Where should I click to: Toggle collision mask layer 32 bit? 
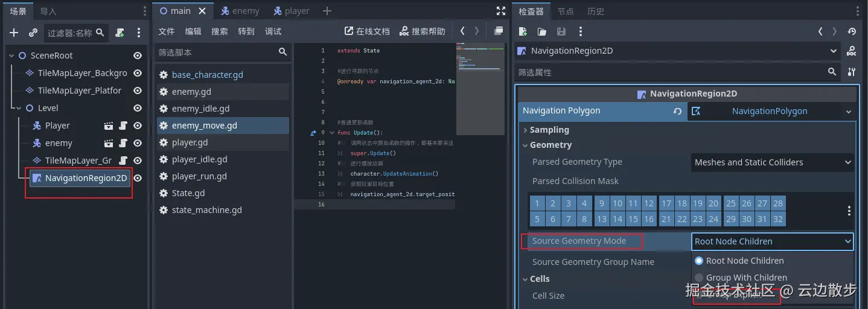778,219
